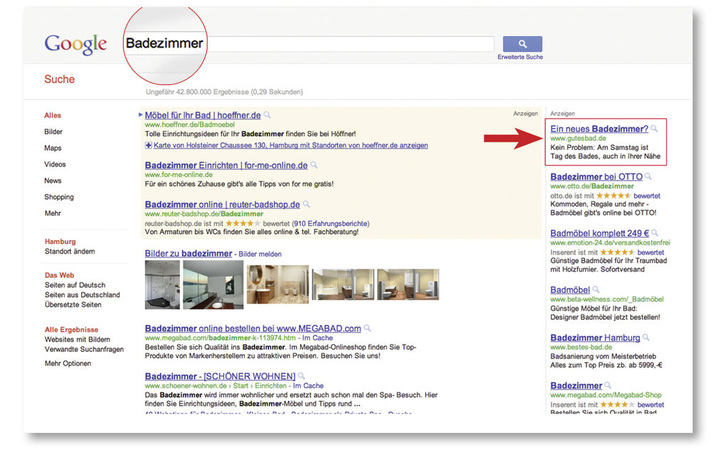Preview icon next to for-me-online.de result

coord(314,165)
